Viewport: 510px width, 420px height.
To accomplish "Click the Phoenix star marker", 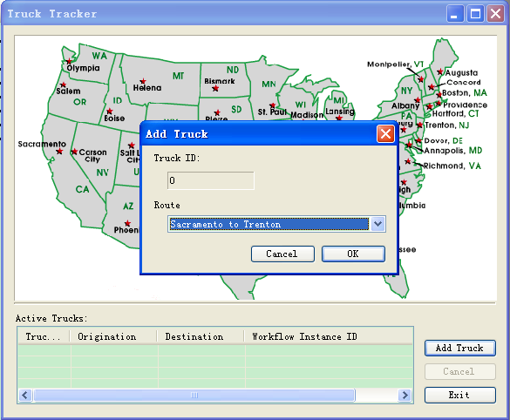I will (127, 223).
